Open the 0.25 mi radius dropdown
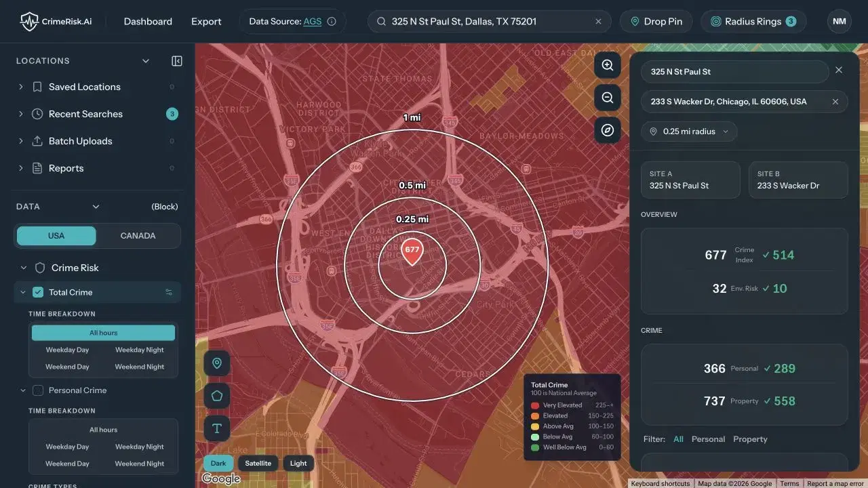 pos(689,131)
